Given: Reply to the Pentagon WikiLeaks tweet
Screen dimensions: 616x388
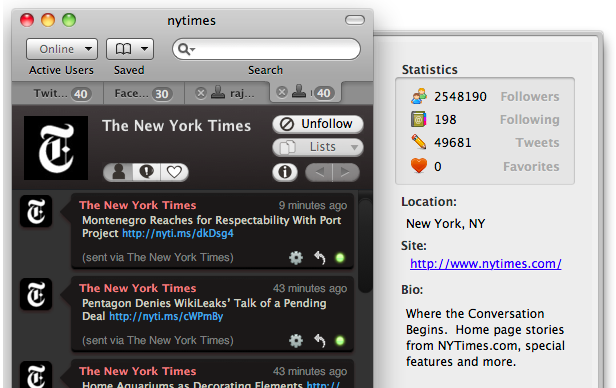Looking at the screenshot, I should click(x=320, y=340).
